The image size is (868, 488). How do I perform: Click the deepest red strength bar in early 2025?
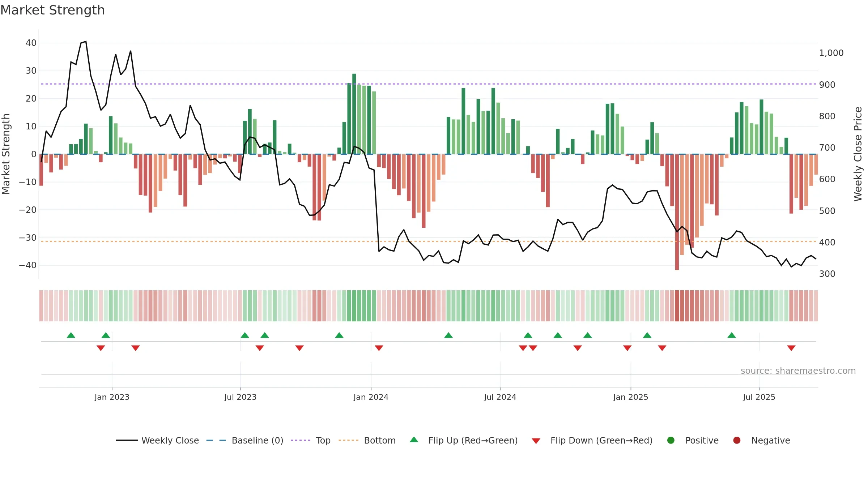[677, 212]
